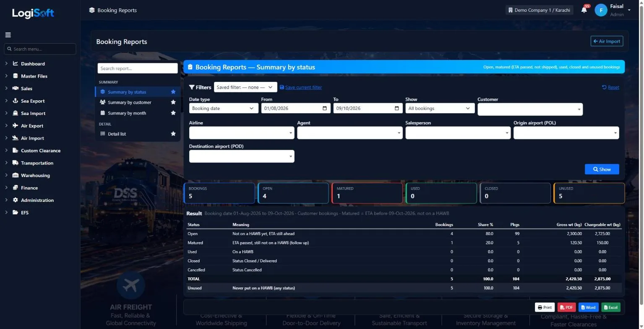Viewport: 644px width, 329px height.
Task: Click the Search report input field
Action: click(138, 68)
